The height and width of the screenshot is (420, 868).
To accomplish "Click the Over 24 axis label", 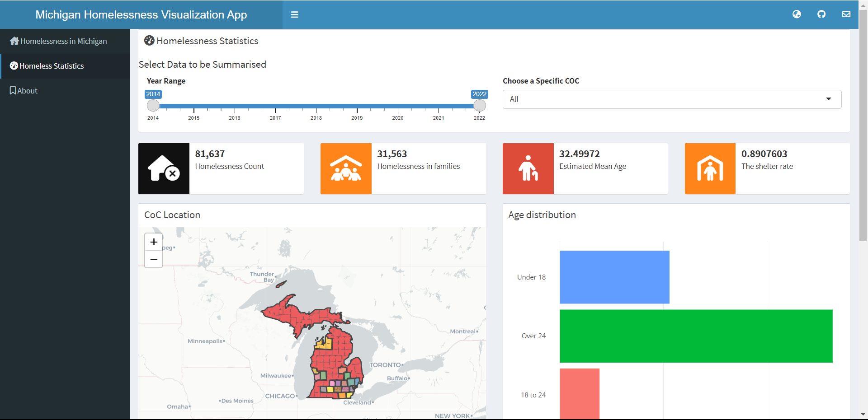I will point(533,336).
